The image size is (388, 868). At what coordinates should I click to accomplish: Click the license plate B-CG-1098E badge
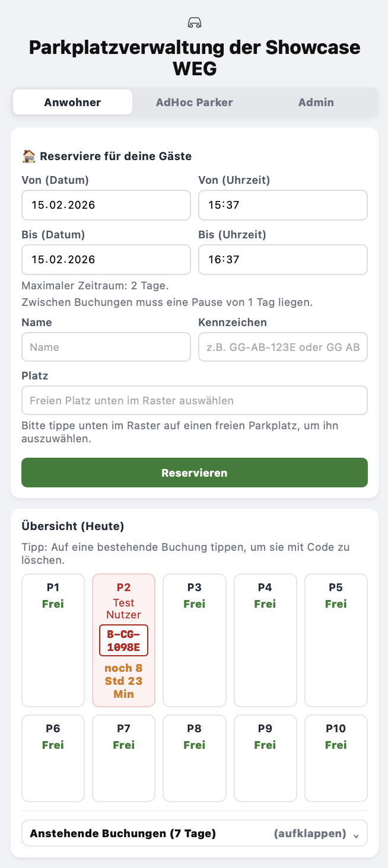[x=123, y=640]
